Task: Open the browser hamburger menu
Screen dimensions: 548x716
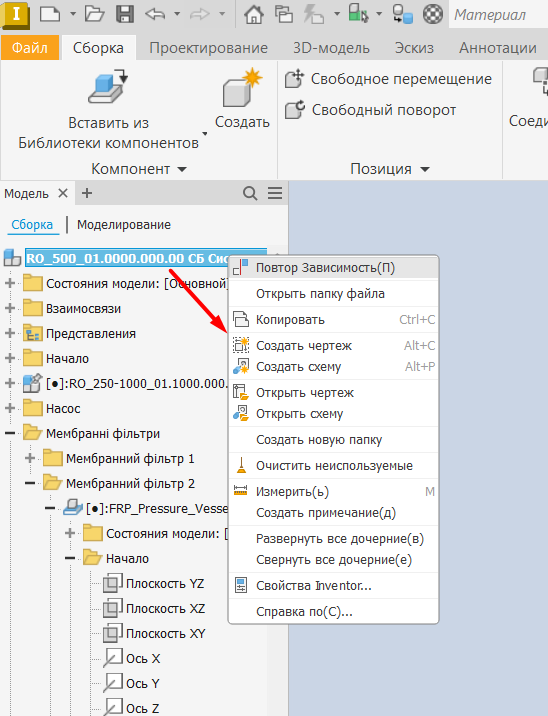Action: tap(275, 193)
